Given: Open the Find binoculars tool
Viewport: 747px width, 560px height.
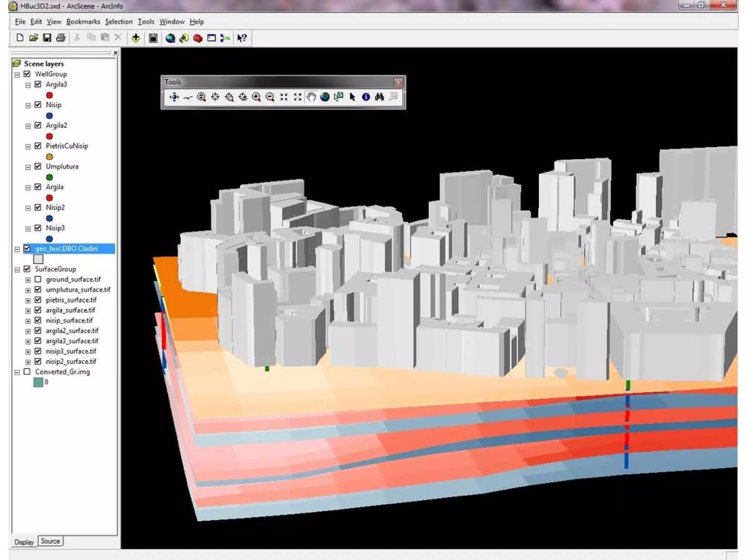Looking at the screenshot, I should tap(379, 97).
